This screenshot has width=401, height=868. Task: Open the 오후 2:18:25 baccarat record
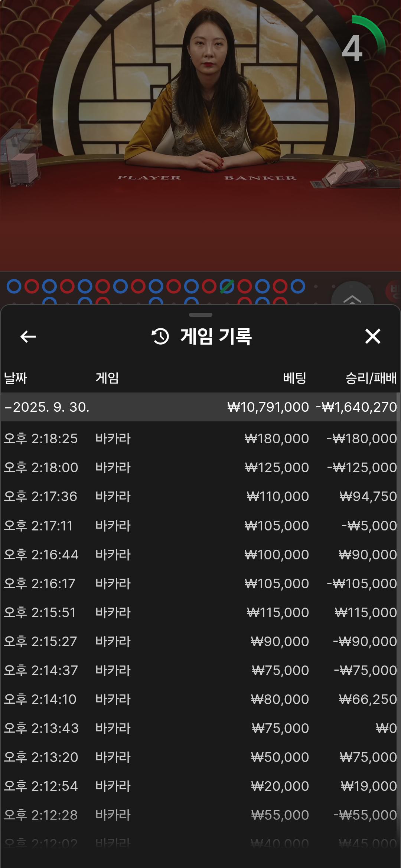(x=200, y=438)
